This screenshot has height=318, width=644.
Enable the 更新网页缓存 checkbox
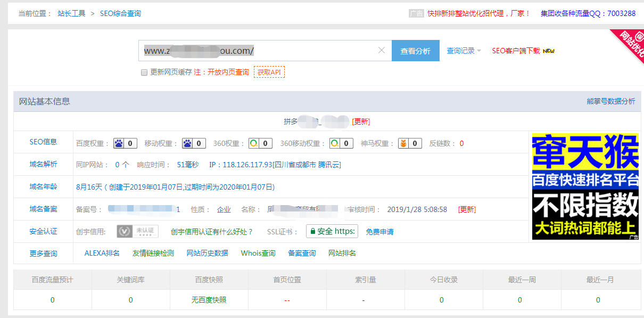point(144,72)
